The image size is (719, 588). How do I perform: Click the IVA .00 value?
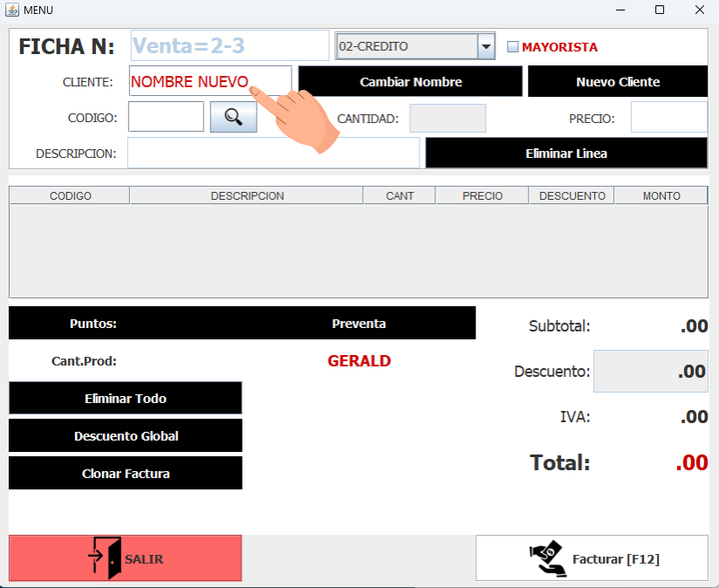click(x=695, y=417)
